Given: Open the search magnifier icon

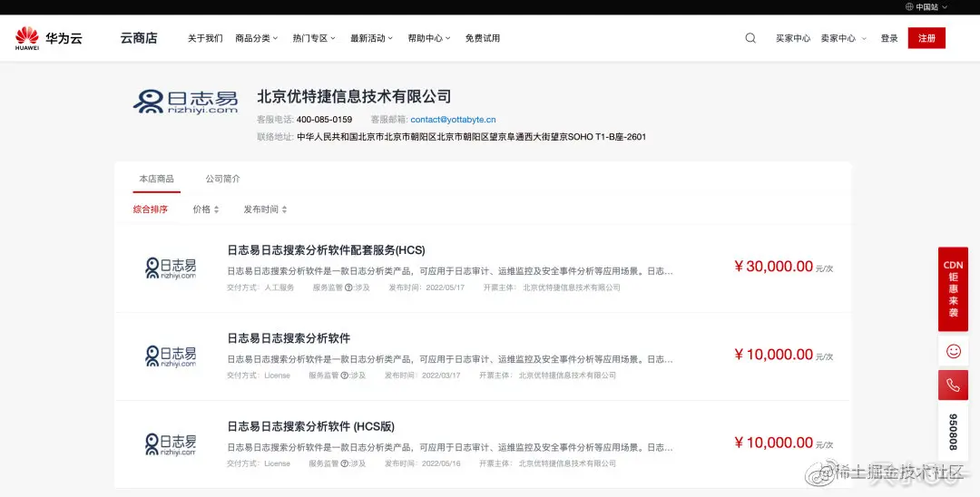Looking at the screenshot, I should (x=750, y=38).
